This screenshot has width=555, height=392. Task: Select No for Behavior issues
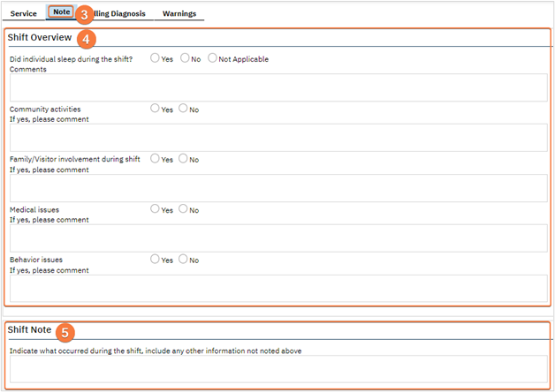tap(183, 259)
